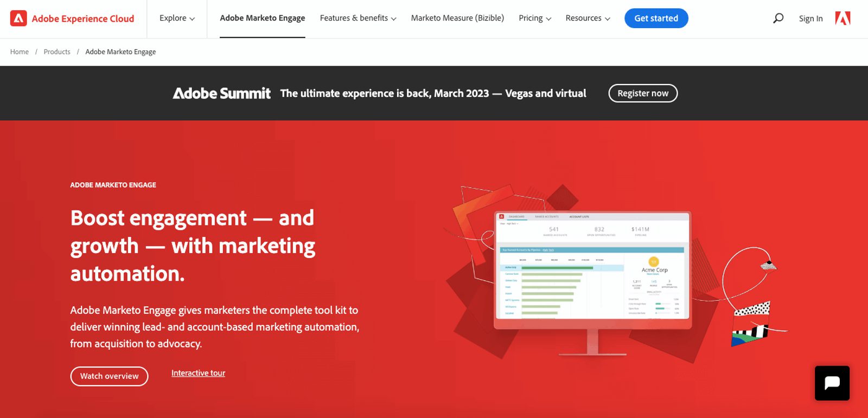Viewport: 868px width, 418px height.
Task: Expand the Features & benefits menu
Action: pos(358,18)
